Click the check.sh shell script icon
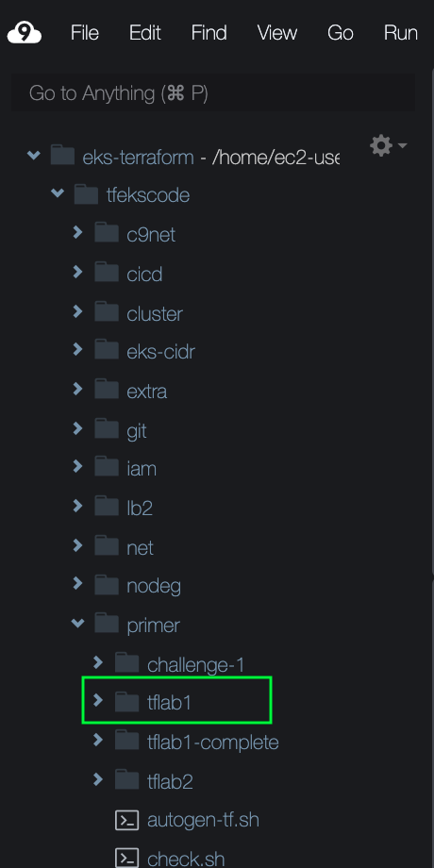 126,859
